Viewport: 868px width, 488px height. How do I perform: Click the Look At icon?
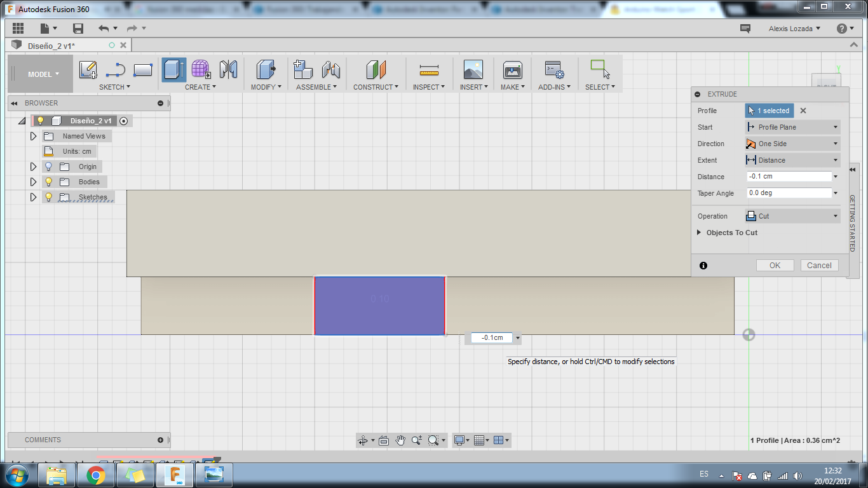384,440
